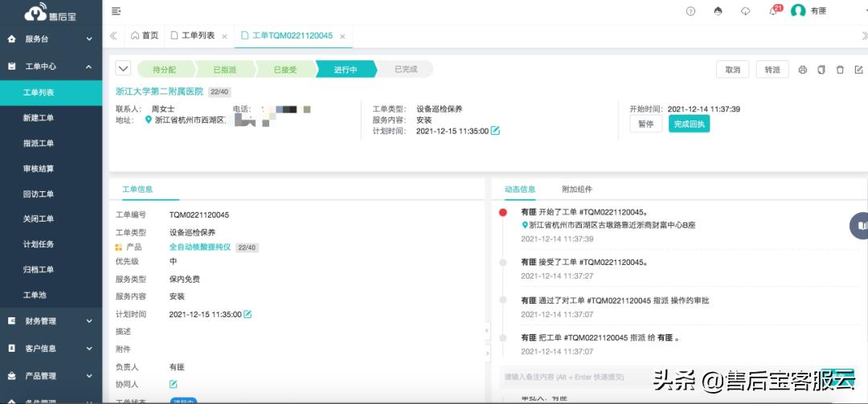Viewport: 868px width, 404px height.
Task: Open 指派工单 in the sidebar
Action: click(39, 143)
